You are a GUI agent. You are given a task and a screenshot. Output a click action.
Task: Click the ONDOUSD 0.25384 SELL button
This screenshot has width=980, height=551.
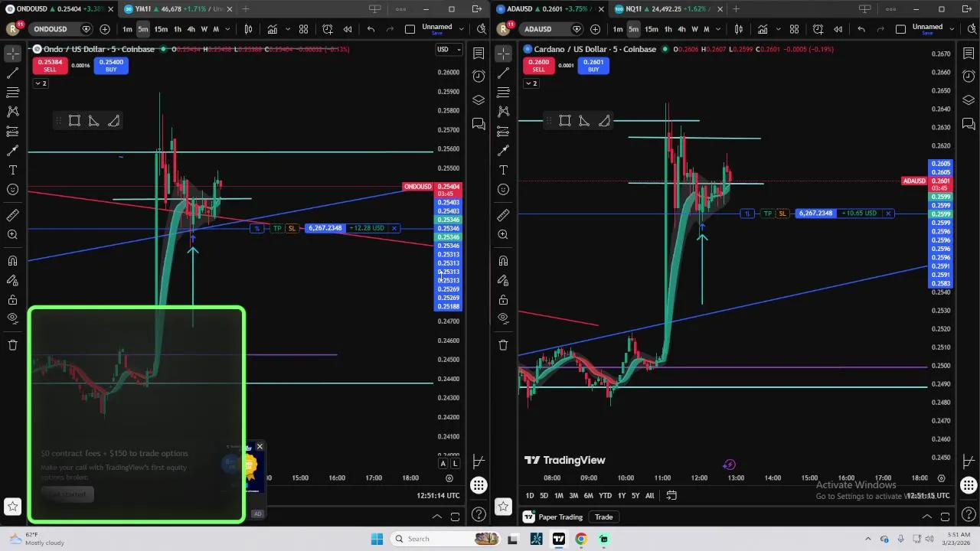point(49,66)
